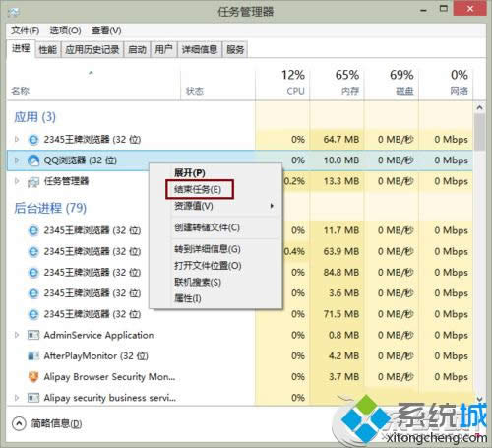Click the AfterPlayMonitor process icon
492x448 pixels.
33,355
